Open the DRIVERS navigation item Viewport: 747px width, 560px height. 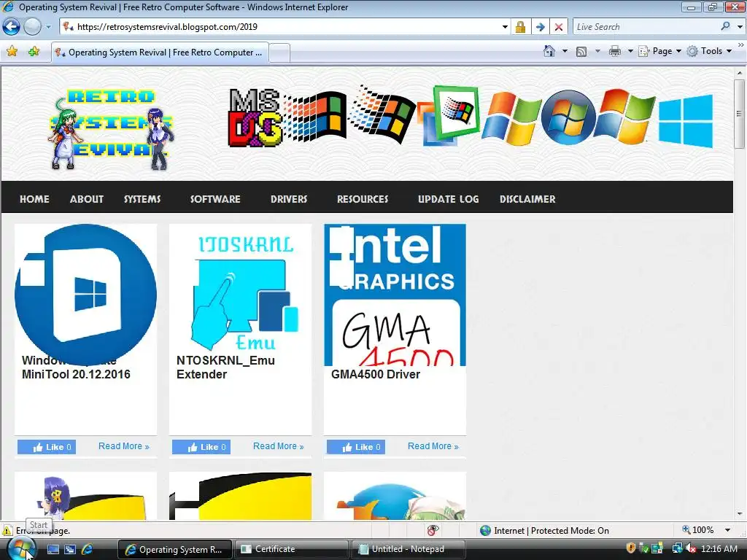289,199
